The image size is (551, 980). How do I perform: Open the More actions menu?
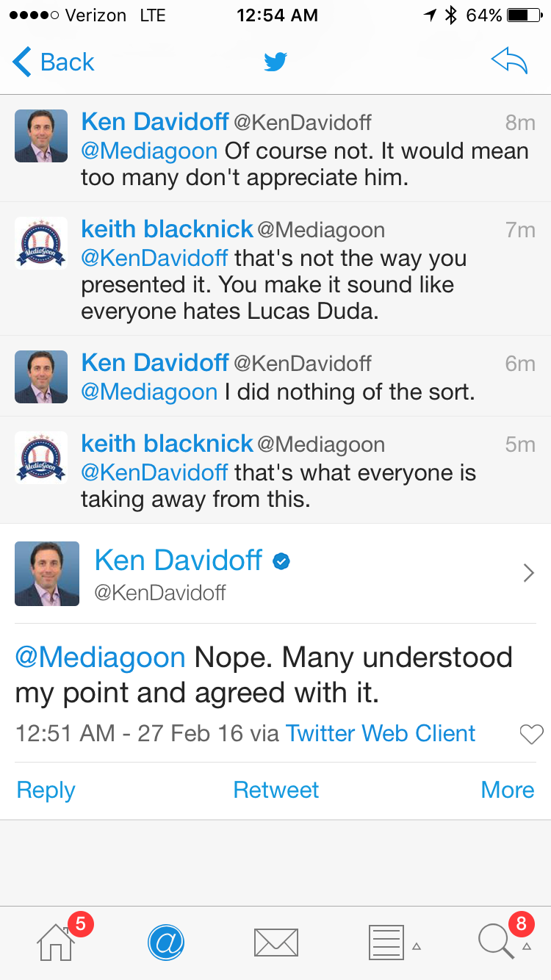click(507, 790)
